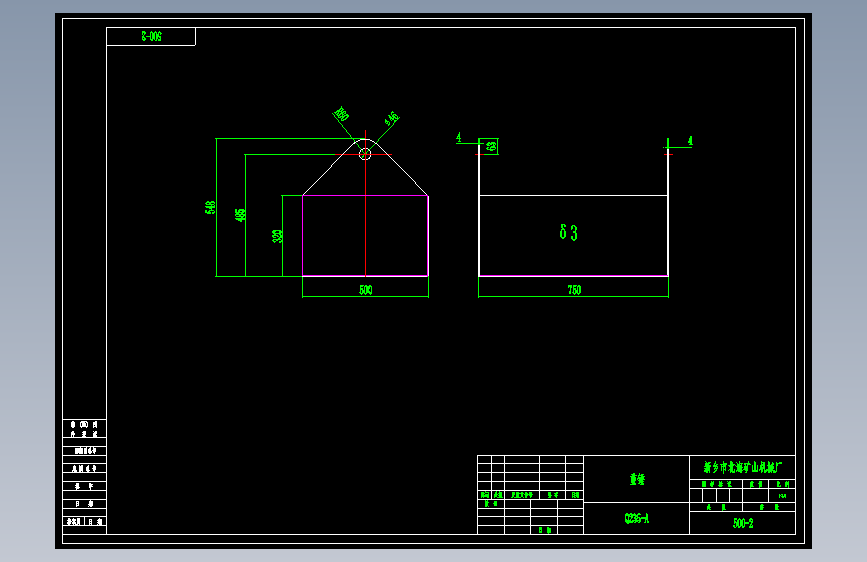Click the 4 dimension beside right weld symbol
The height and width of the screenshot is (562, 867).
[690, 141]
